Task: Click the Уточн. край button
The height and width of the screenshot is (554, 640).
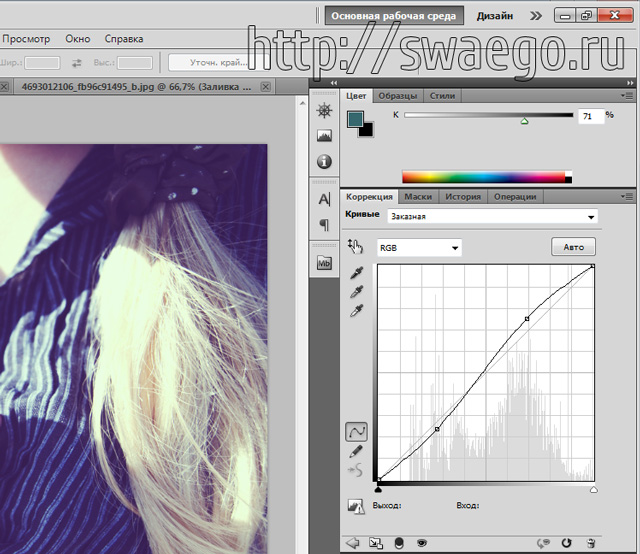Action: [x=218, y=62]
